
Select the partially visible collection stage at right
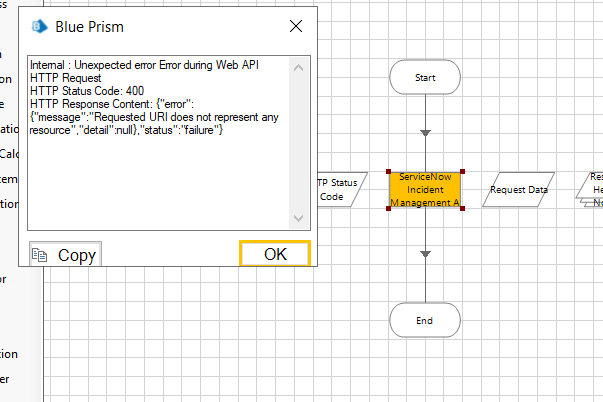pyautogui.click(x=592, y=190)
